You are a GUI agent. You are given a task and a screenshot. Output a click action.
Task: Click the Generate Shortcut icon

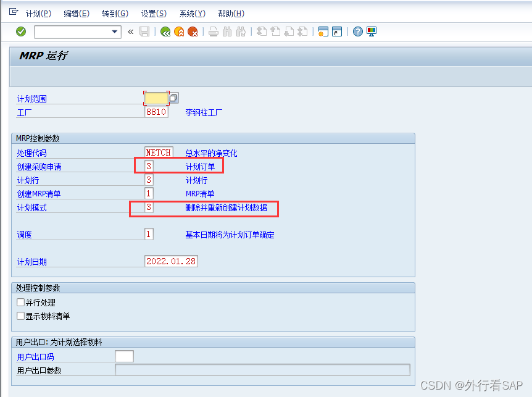coord(337,31)
